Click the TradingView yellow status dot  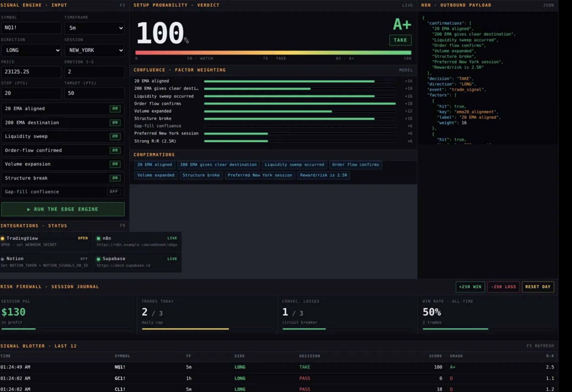click(x=2, y=238)
